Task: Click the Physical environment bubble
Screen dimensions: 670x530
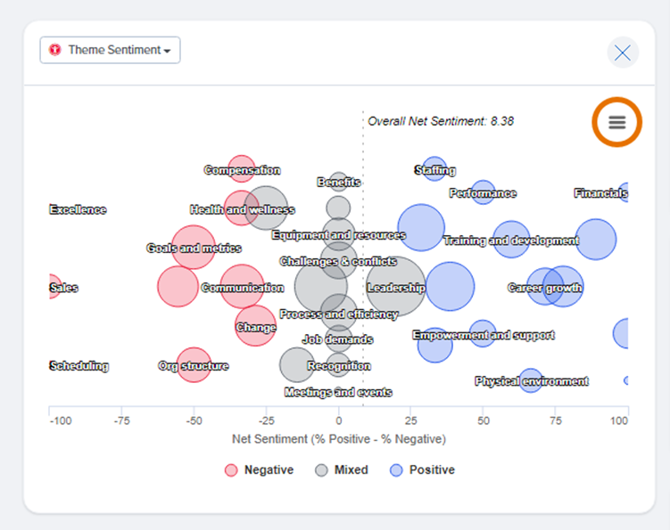Action: click(530, 381)
